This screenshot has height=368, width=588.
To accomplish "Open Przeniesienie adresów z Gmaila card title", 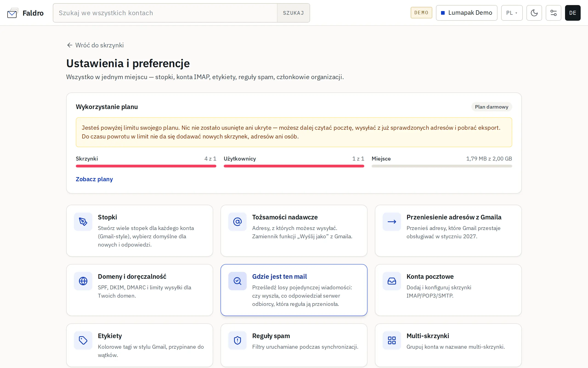I will tap(454, 217).
